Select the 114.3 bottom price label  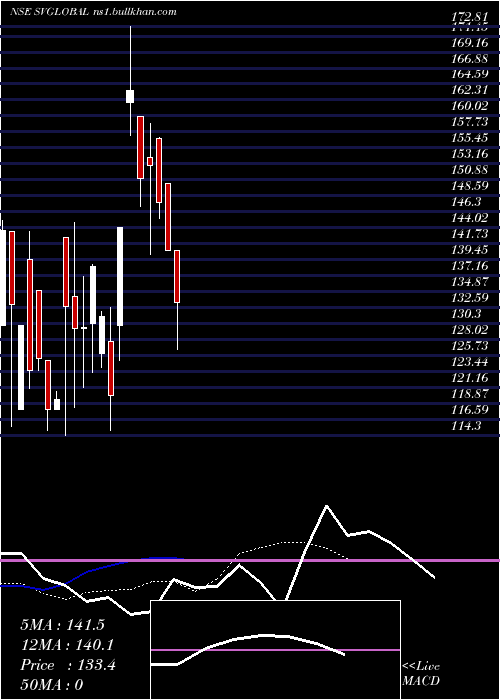click(x=467, y=426)
